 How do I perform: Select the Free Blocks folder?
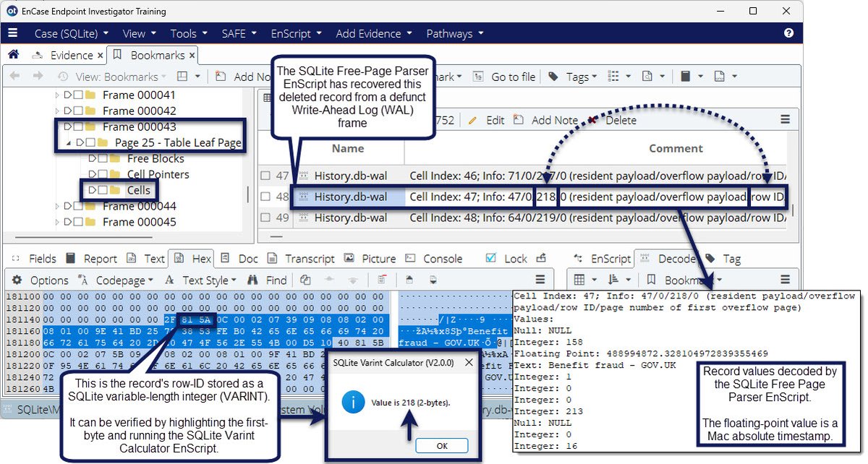click(155, 158)
